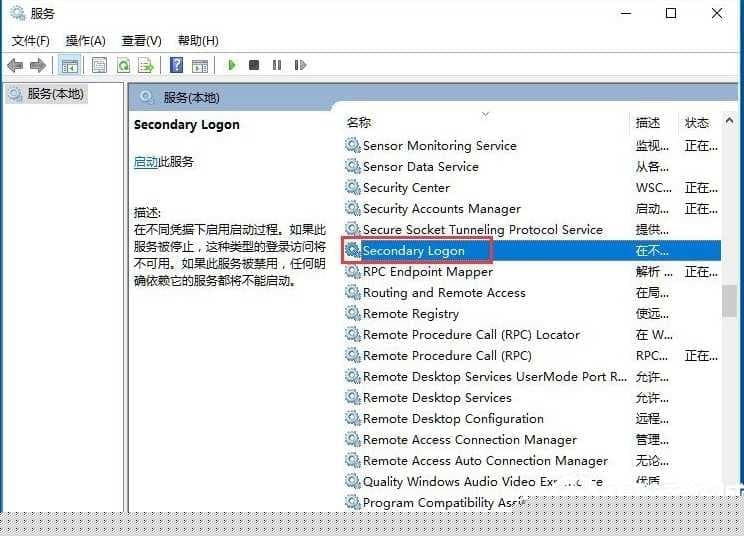The width and height of the screenshot is (744, 536).
Task: Select Sensor Monitoring Service name
Action: pos(440,146)
